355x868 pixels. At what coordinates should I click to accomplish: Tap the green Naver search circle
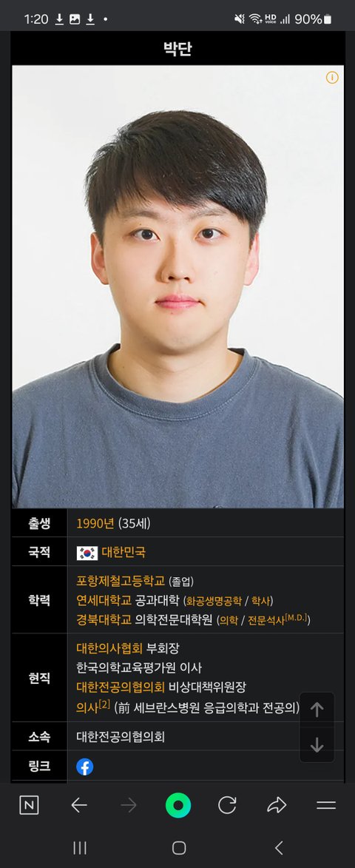178,805
